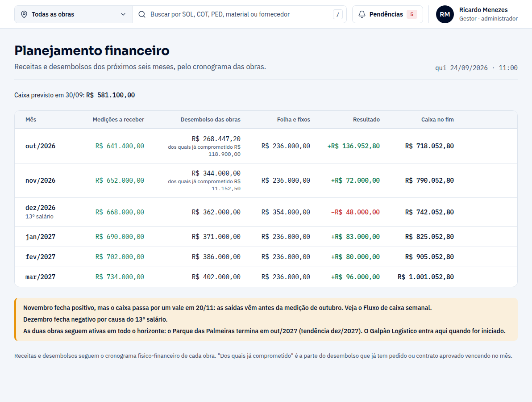532x402 pixels.
Task: Focus the Buscar por SOL, COT, PED search field
Action: click(239, 14)
